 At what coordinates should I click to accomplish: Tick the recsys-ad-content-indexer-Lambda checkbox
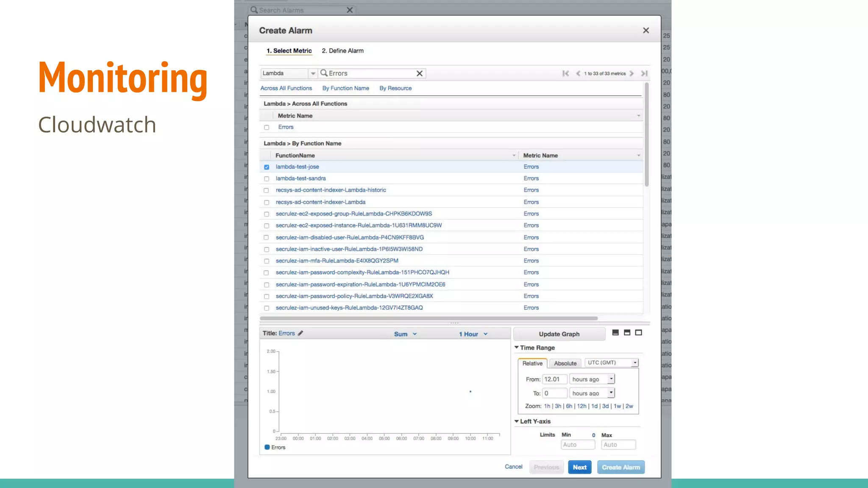coord(267,202)
